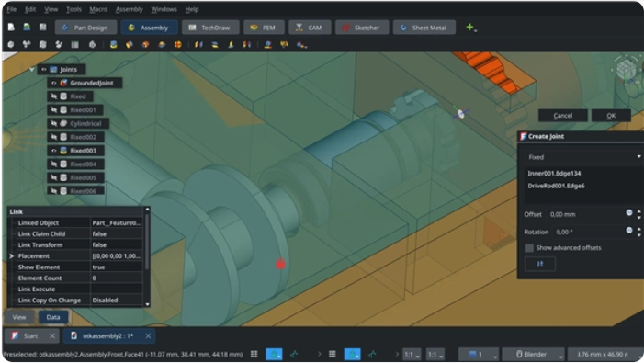Click the Open document icon beside New
The image size is (644, 363).
point(27,28)
